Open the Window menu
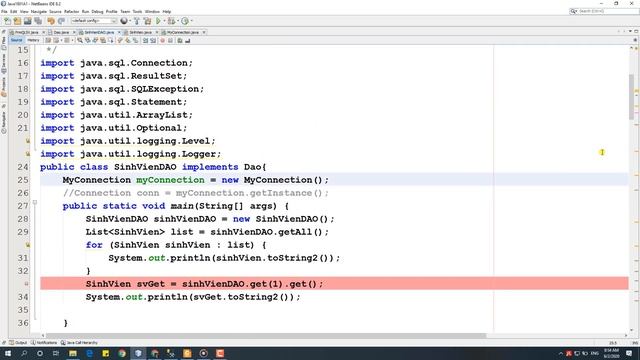 coord(152,11)
